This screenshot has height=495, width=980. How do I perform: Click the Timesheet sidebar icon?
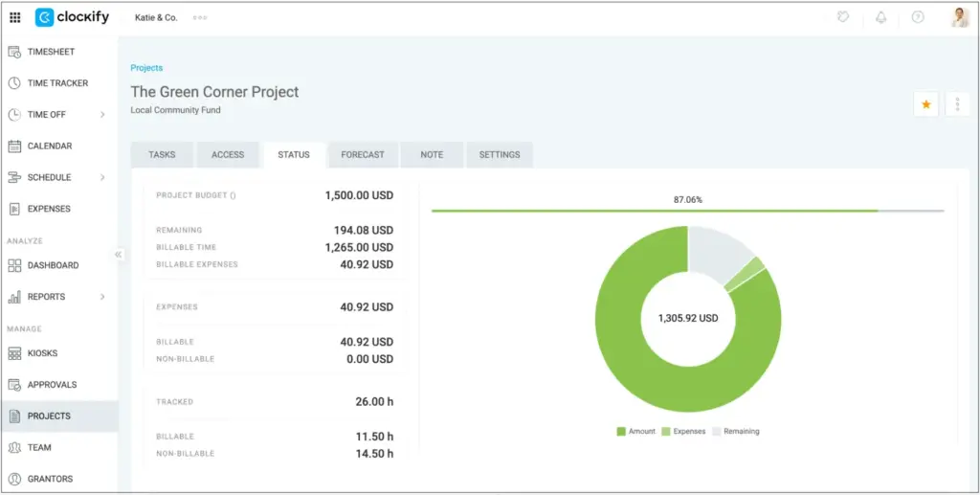(x=14, y=52)
